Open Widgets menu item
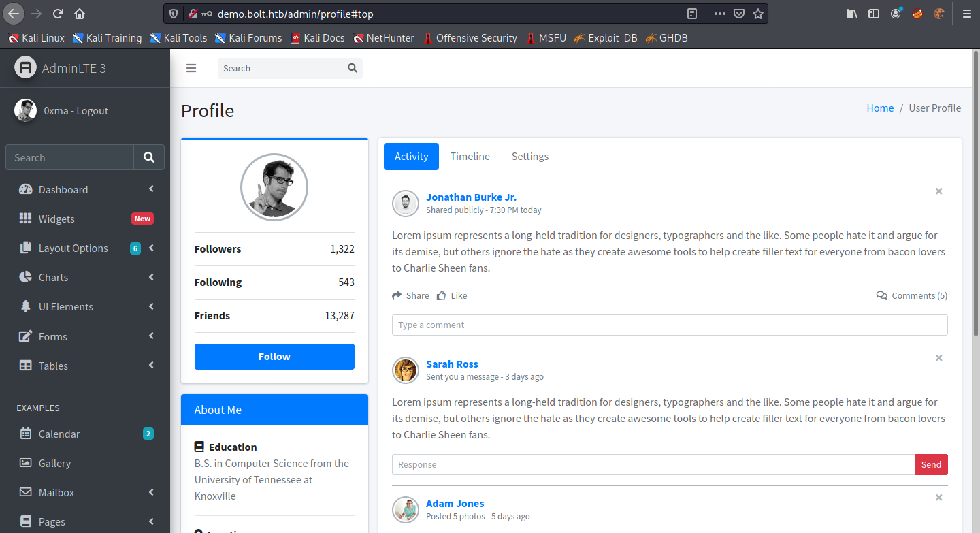Image resolution: width=980 pixels, height=533 pixels. pyautogui.click(x=85, y=219)
